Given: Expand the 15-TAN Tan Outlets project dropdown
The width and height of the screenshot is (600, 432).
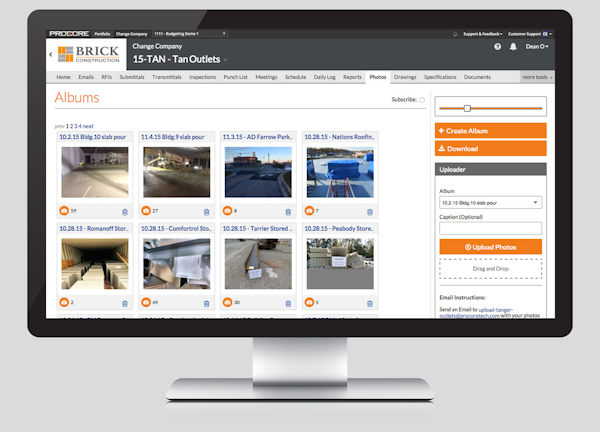Looking at the screenshot, I should pos(226,60).
